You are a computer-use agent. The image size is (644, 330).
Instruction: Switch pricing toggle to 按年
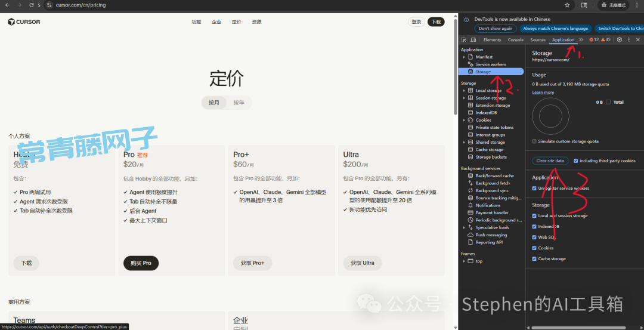[x=239, y=103]
